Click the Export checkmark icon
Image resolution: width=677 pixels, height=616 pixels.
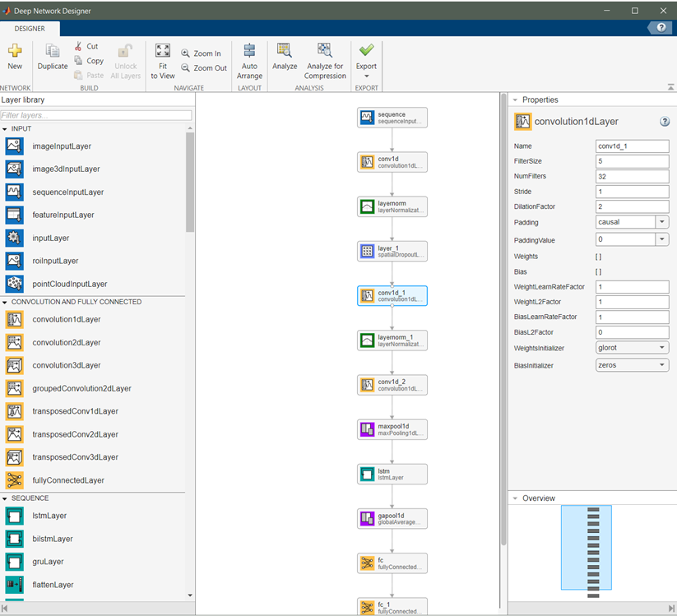367,50
